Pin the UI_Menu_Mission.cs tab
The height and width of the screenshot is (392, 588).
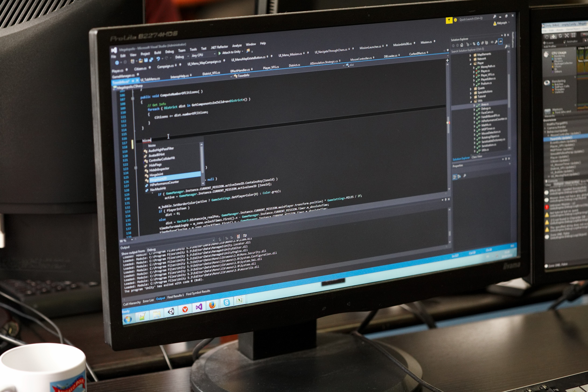click(x=308, y=53)
